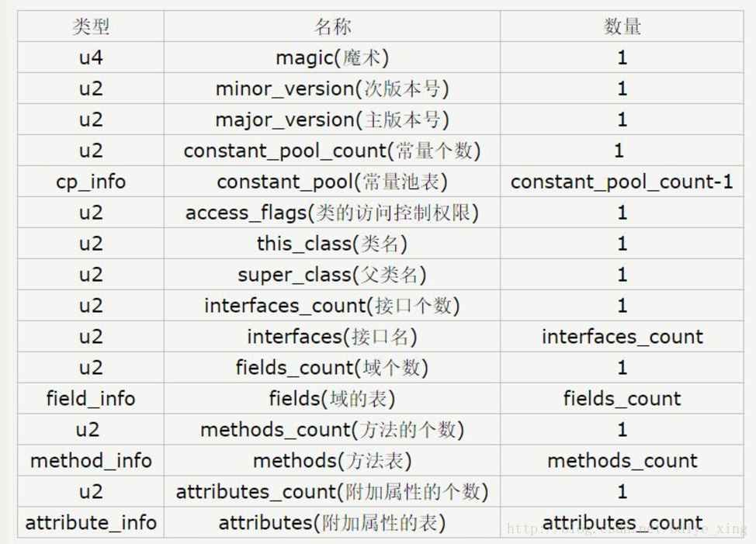This screenshot has width=756, height=544.
Task: Click the 名称 column header
Action: click(x=331, y=26)
